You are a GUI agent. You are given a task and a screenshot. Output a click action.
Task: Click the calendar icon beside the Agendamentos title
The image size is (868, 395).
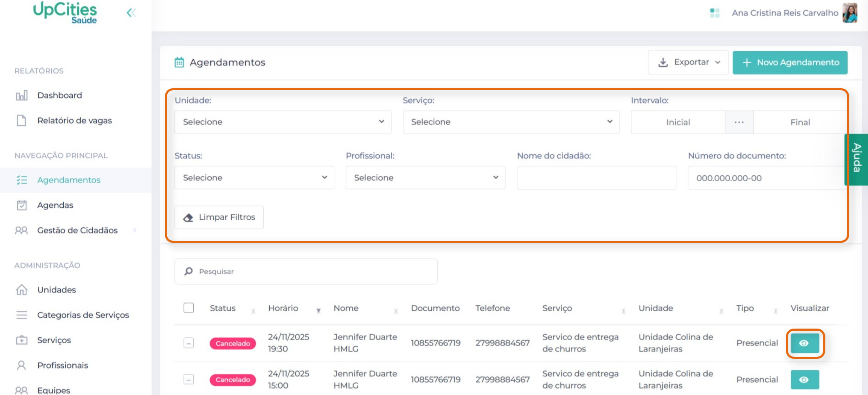pyautogui.click(x=179, y=62)
